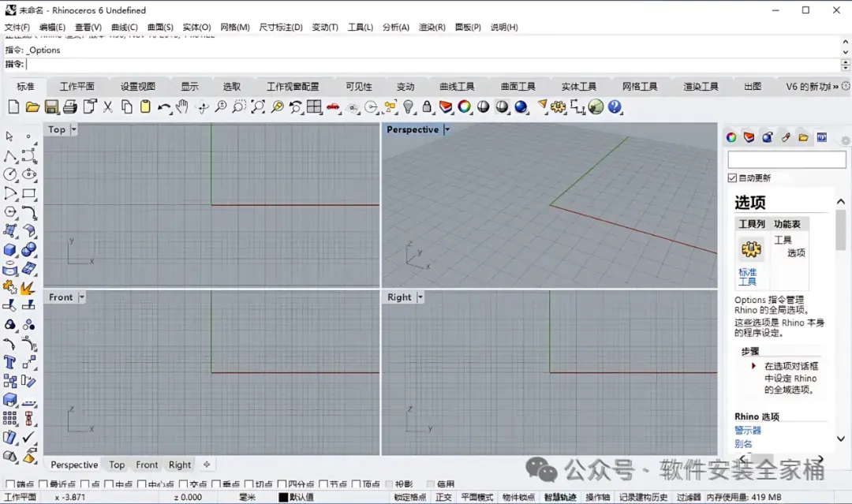852x504 pixels.
Task: Click the 指令 command input field
Action: pos(432,64)
